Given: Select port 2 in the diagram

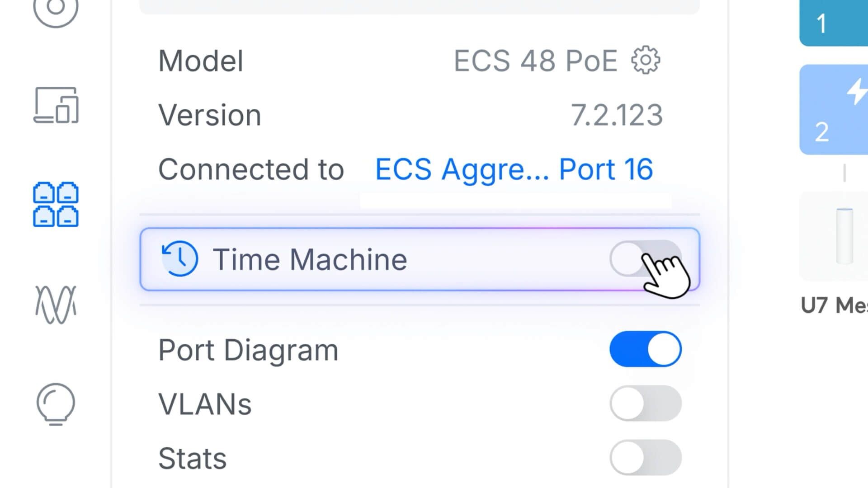Looking at the screenshot, I should pyautogui.click(x=834, y=110).
